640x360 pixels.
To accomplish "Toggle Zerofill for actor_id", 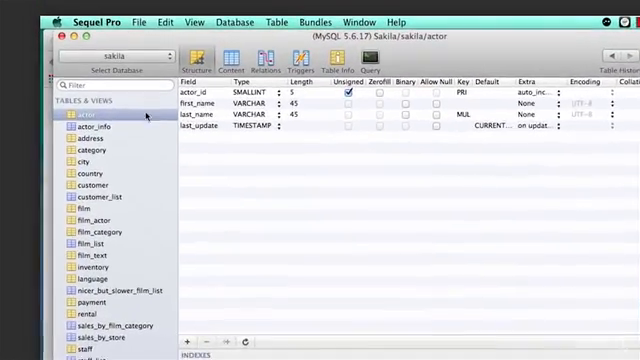I will tap(380, 93).
